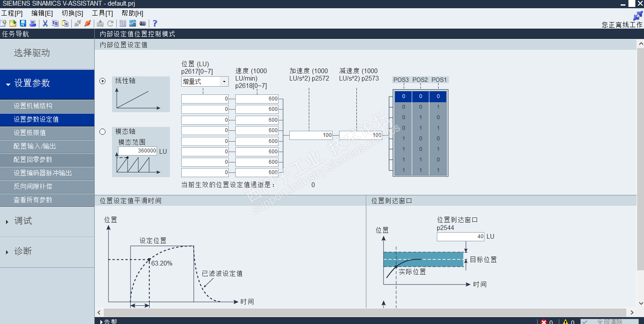Open the 设置机械结构 page

coord(47,106)
